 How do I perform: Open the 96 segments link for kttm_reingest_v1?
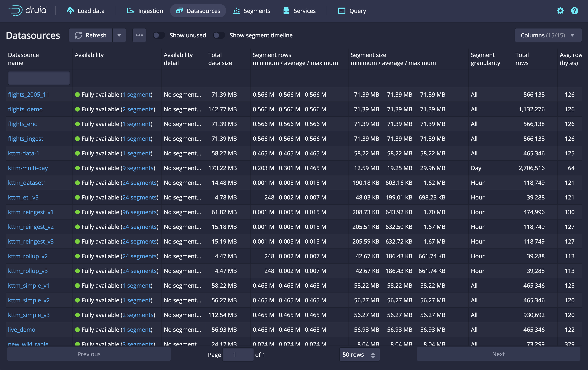139,212
